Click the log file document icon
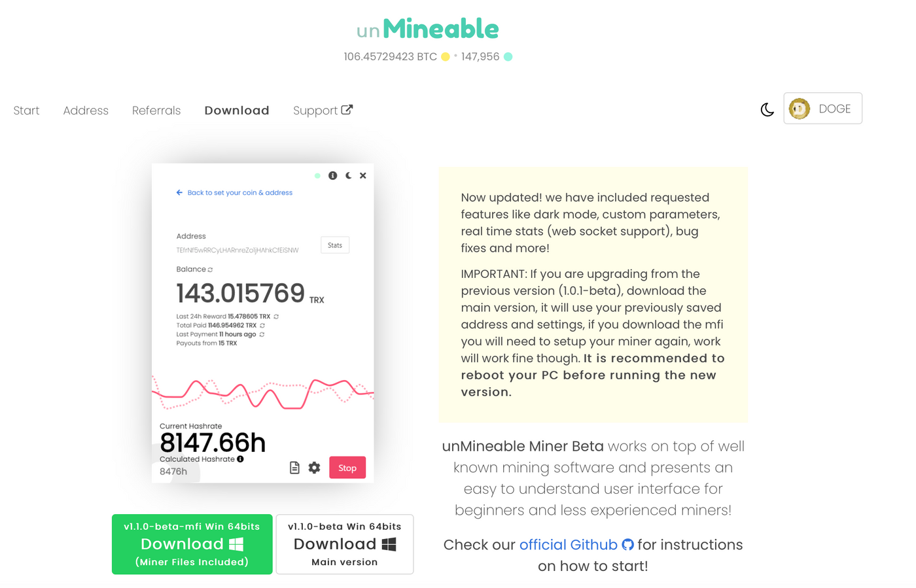The width and height of the screenshot is (916, 588). pyautogui.click(x=294, y=468)
